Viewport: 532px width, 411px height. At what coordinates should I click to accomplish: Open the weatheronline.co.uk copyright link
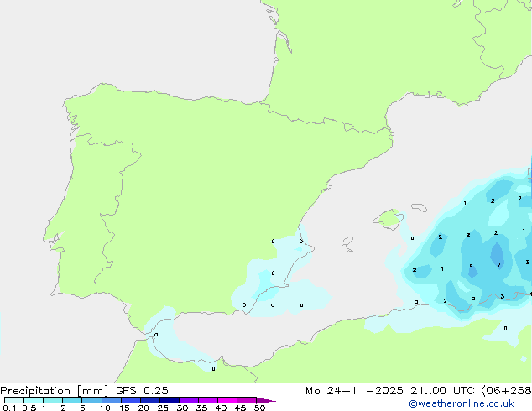(462, 404)
